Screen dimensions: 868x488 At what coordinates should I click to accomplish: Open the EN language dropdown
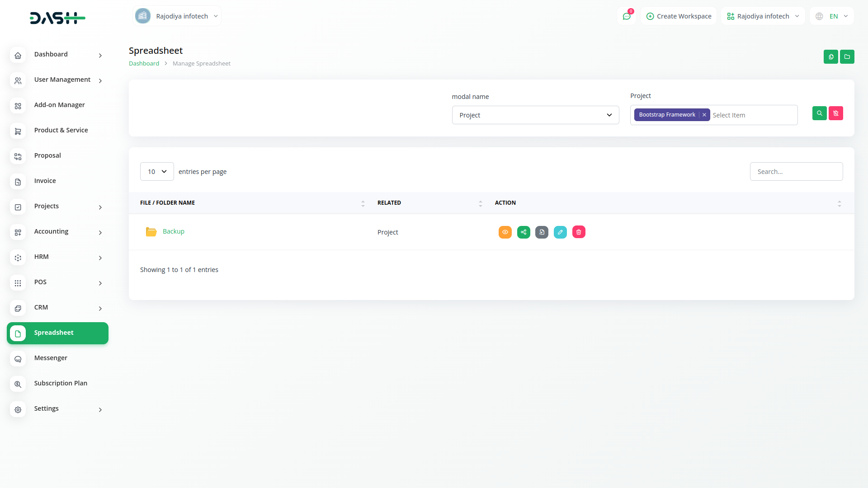point(832,16)
